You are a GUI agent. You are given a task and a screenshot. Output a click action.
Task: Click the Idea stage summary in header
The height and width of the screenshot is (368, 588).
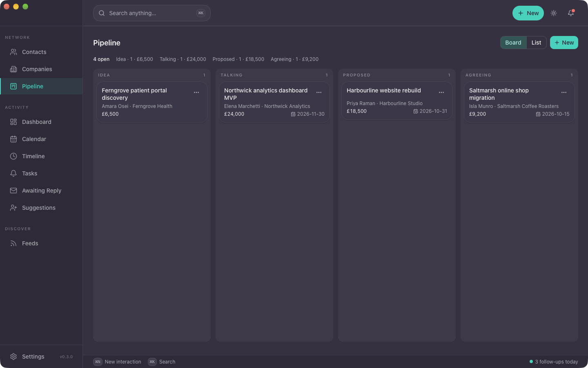134,59
